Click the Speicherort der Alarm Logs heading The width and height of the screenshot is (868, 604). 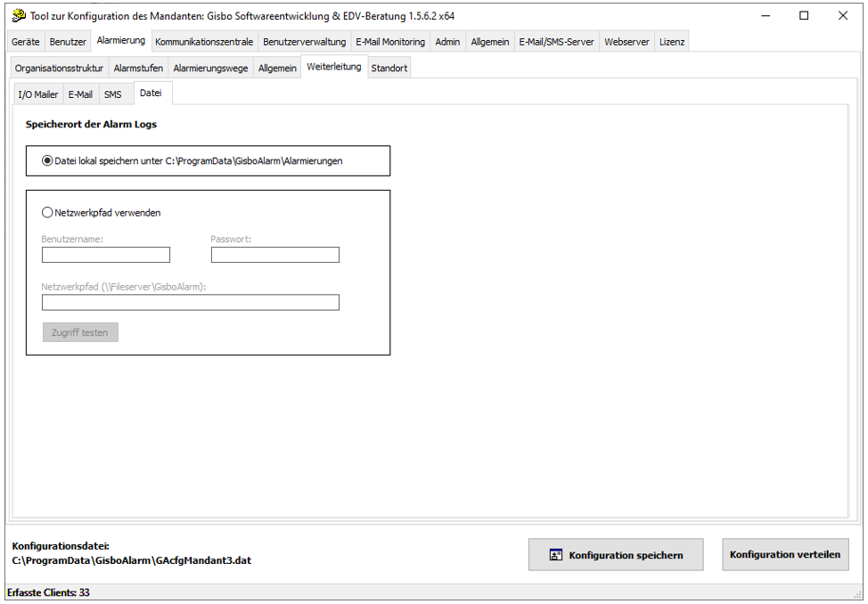coord(91,124)
